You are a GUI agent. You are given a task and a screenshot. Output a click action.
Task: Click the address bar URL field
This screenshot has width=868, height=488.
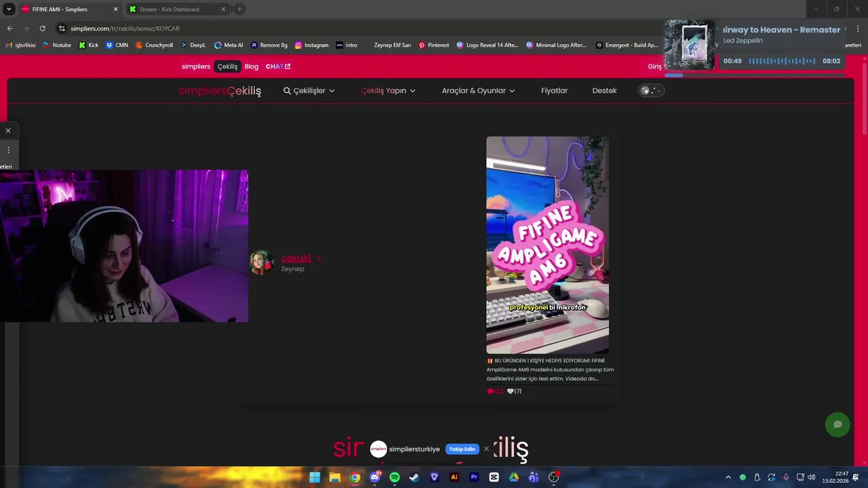coord(359,28)
